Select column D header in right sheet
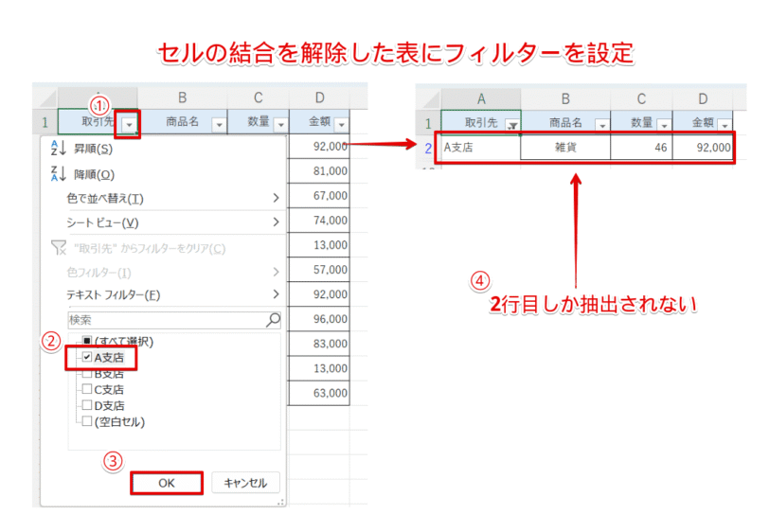Screen dimensions: 769x532 tap(703, 99)
